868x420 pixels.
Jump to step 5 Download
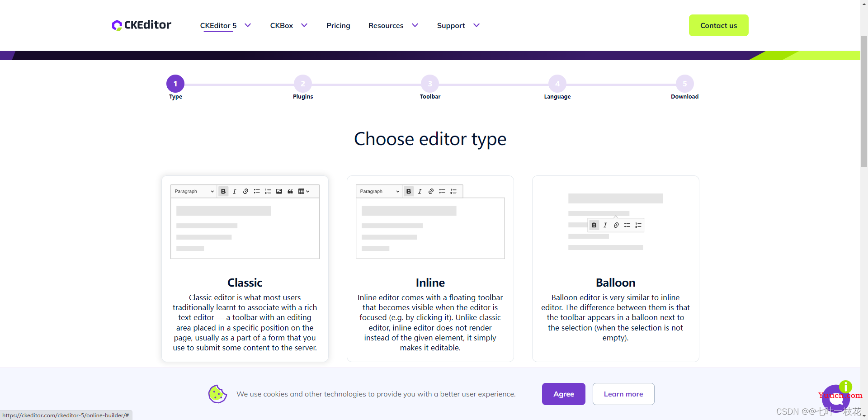pyautogui.click(x=685, y=84)
